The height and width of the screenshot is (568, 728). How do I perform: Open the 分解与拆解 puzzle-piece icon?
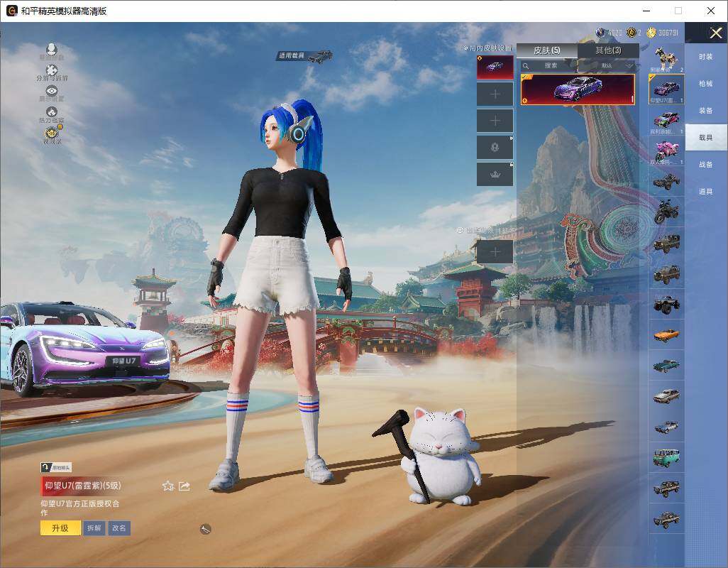[x=52, y=70]
